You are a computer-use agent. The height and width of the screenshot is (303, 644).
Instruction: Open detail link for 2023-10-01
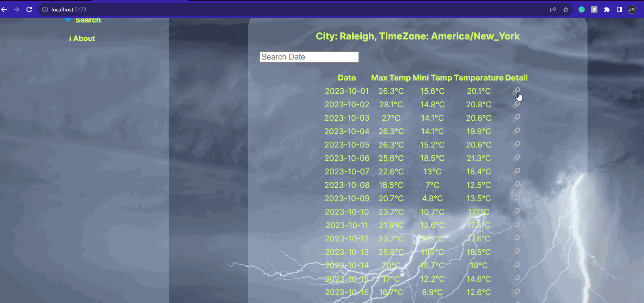516,91
